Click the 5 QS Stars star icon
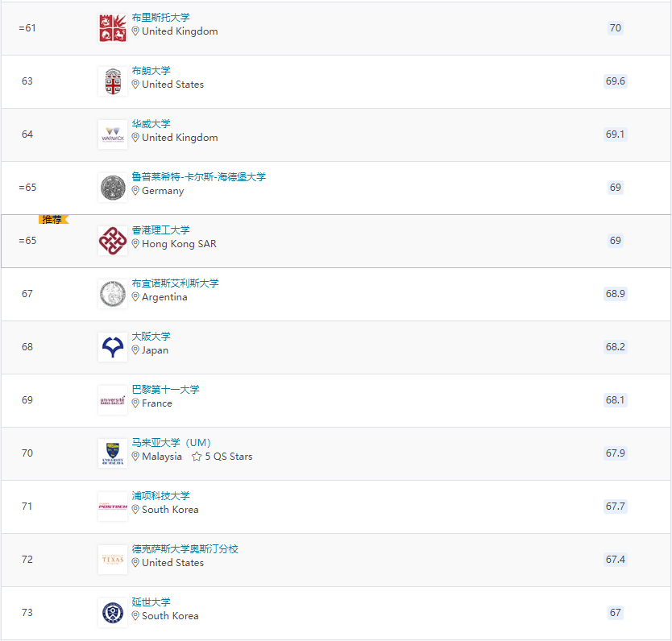The image size is (672, 641). 197,457
